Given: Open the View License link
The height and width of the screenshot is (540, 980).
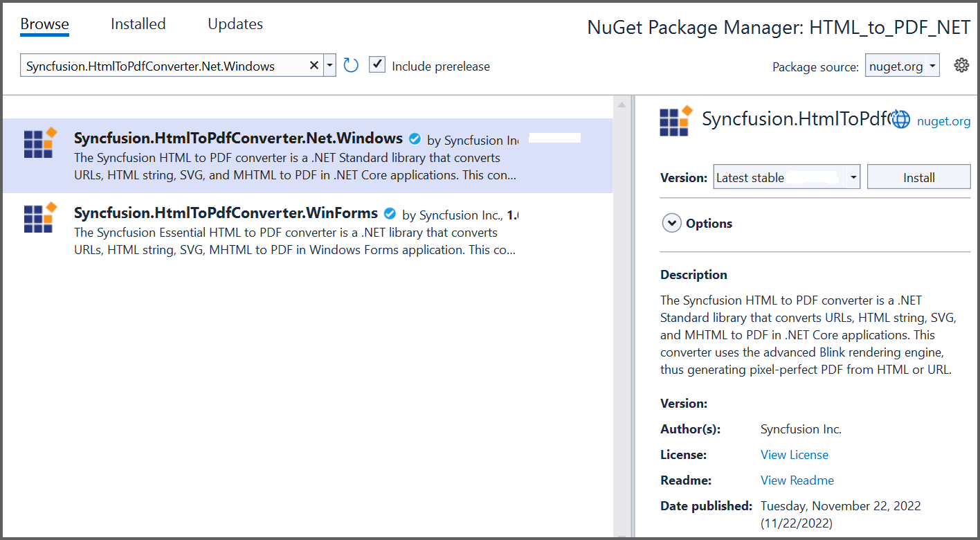Looking at the screenshot, I should (794, 454).
